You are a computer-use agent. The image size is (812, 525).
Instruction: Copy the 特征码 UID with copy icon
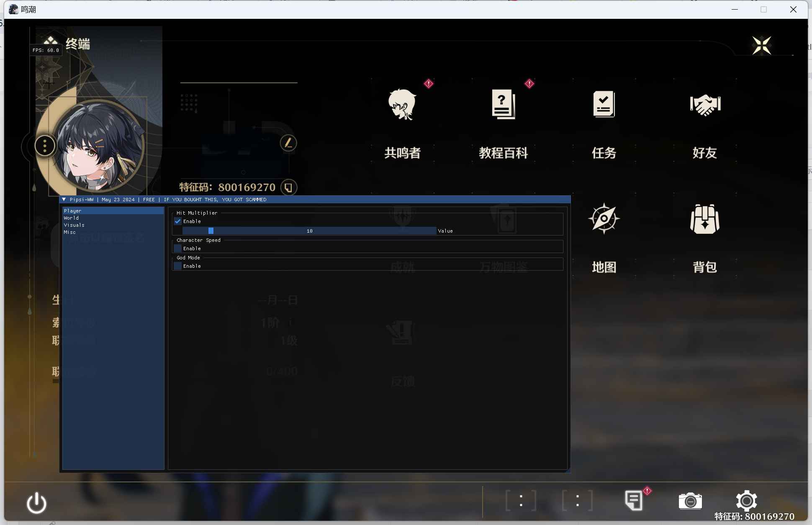[x=288, y=187]
